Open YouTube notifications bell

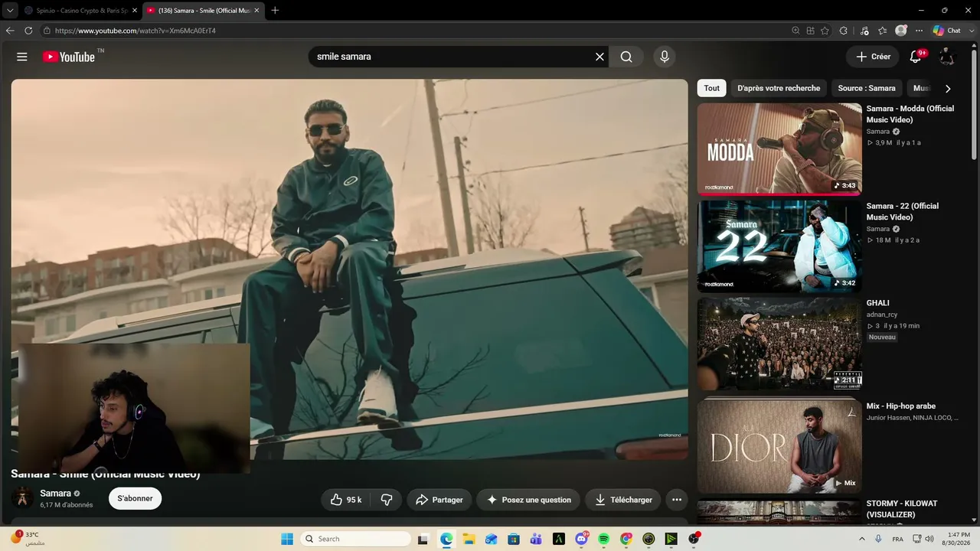916,57
